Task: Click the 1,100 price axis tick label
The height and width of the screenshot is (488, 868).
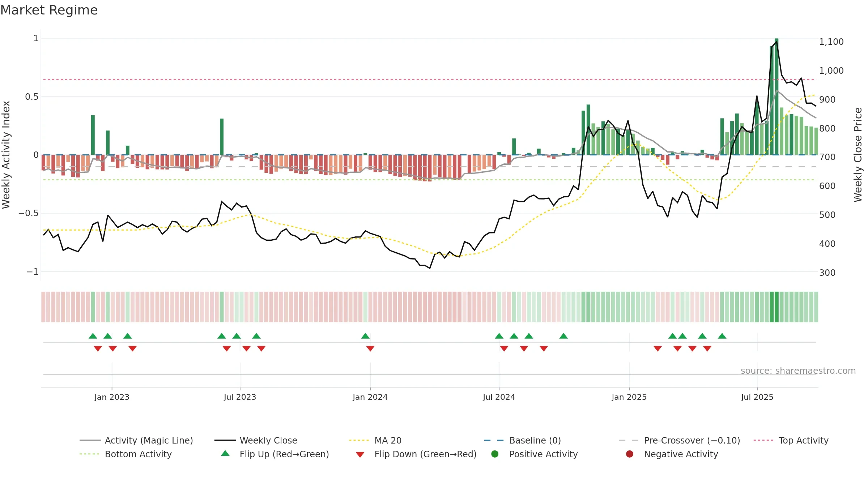Action: 831,42
